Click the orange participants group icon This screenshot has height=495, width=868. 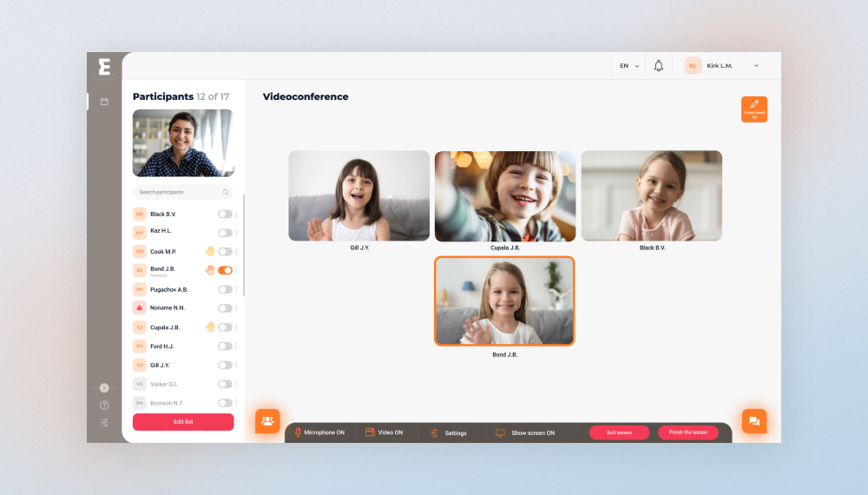pos(267,421)
